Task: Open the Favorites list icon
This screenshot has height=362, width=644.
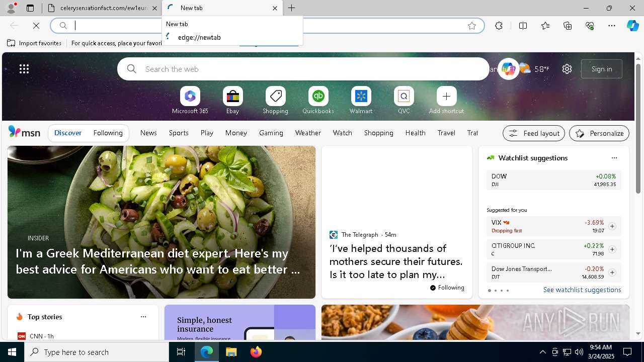Action: 545,26
